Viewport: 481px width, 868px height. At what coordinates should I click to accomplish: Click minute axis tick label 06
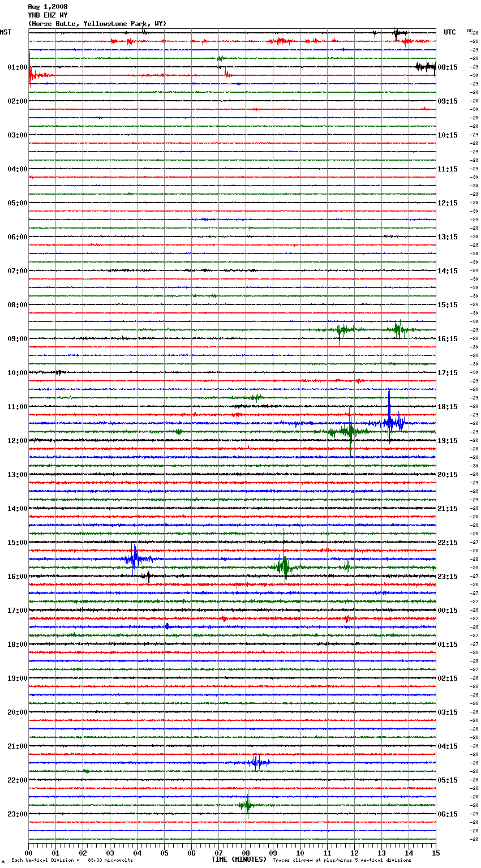point(192,853)
